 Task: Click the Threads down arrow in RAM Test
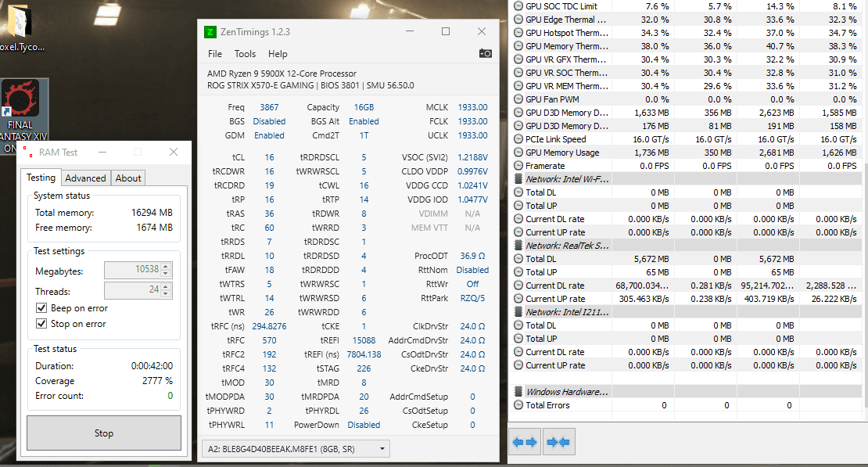pyautogui.click(x=166, y=293)
